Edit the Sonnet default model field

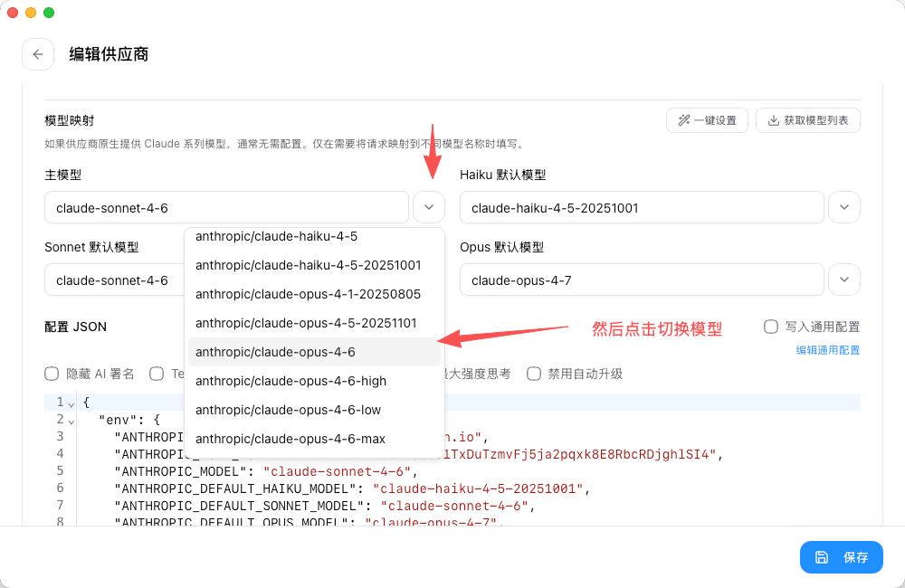[x=114, y=280]
